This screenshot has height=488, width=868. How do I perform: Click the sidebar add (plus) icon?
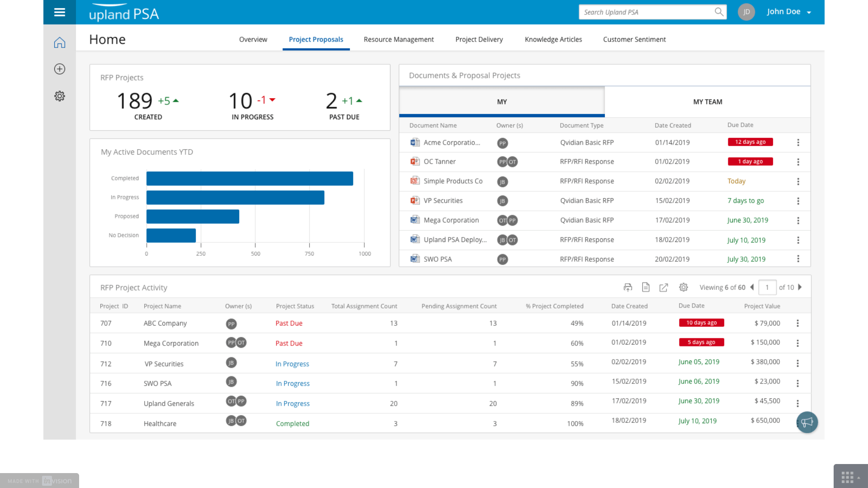click(60, 69)
